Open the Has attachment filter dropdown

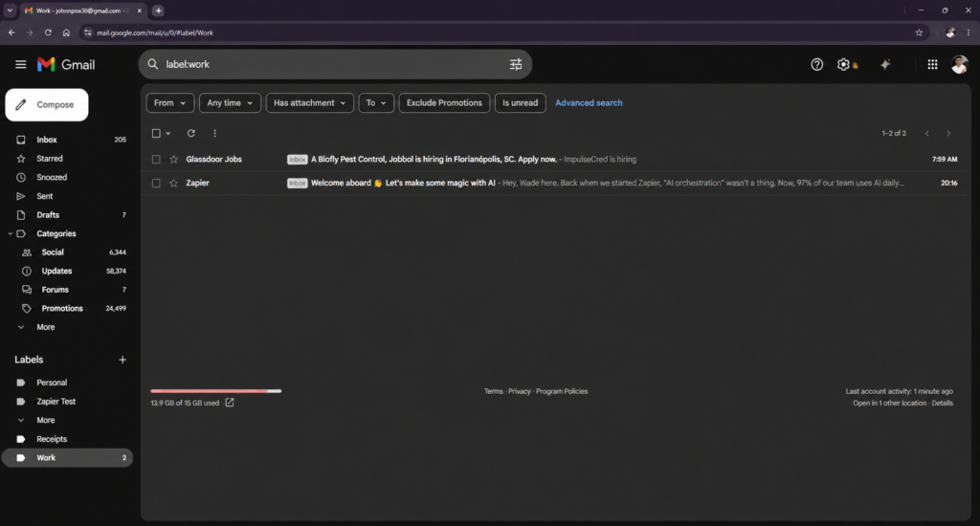pos(310,103)
